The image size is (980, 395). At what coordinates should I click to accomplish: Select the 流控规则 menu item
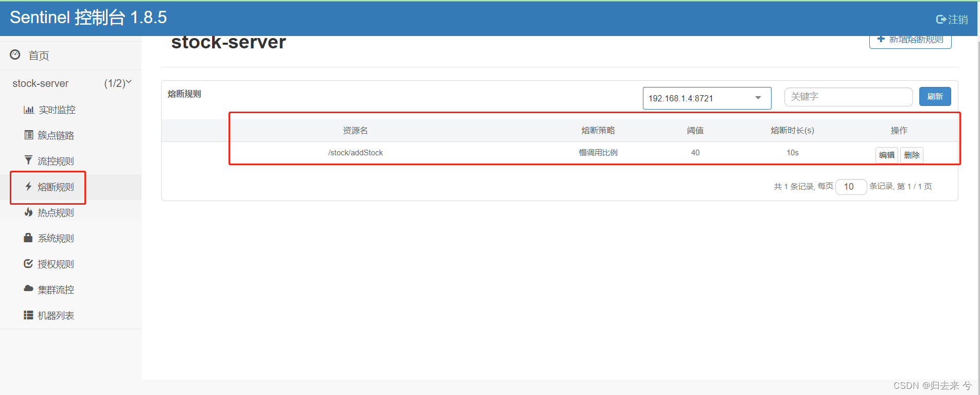coord(56,161)
